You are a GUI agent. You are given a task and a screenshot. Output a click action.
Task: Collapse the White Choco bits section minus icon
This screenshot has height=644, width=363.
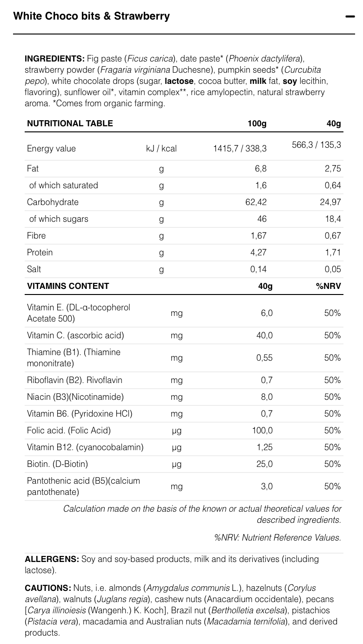pyautogui.click(x=350, y=16)
